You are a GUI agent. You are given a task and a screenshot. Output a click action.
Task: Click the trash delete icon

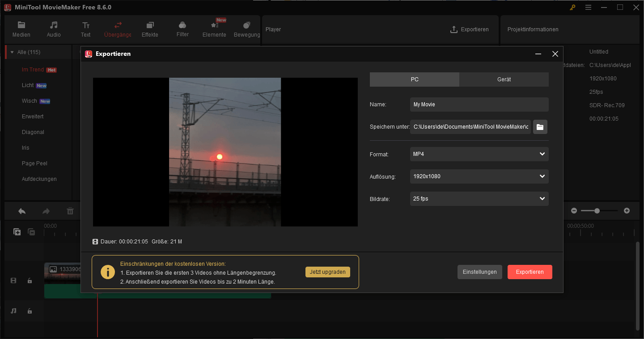click(x=70, y=210)
